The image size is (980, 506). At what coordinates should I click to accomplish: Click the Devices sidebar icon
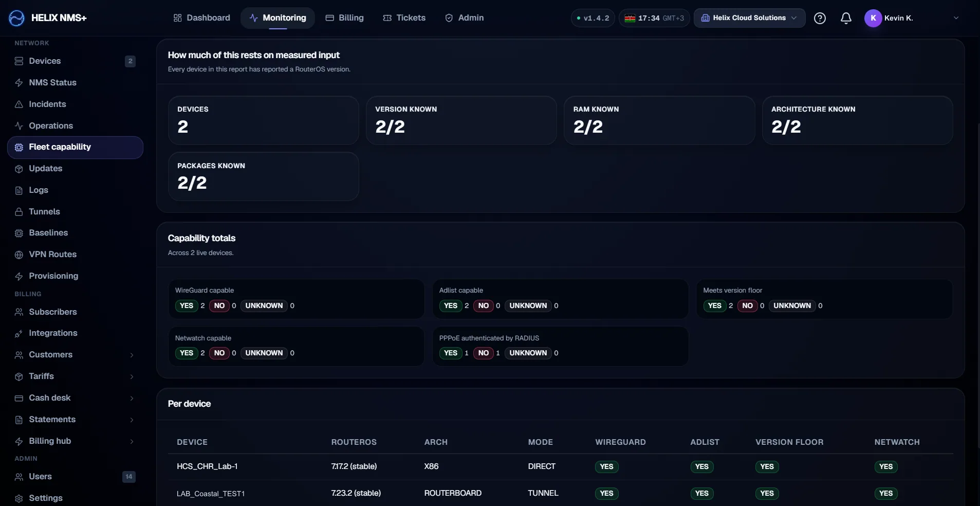(x=19, y=61)
